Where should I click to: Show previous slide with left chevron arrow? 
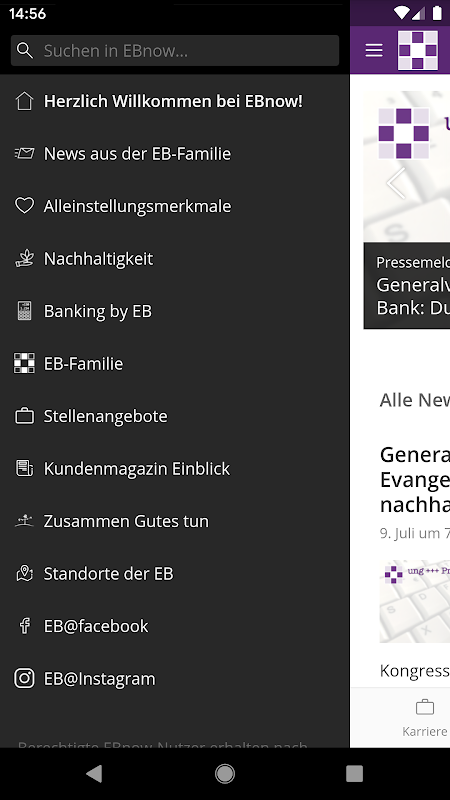pos(396,183)
